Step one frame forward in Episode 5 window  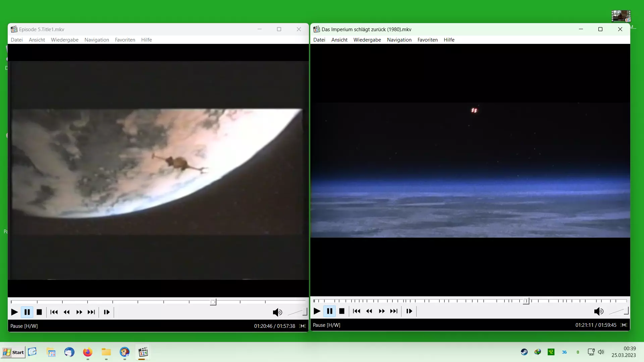(x=107, y=312)
